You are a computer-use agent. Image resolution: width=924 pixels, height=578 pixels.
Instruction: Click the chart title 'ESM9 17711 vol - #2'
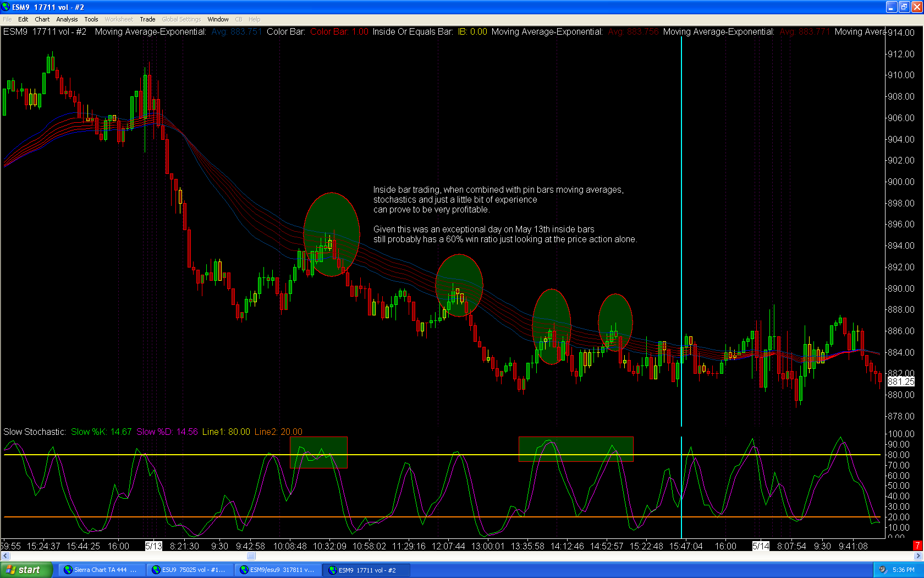pyautogui.click(x=45, y=32)
